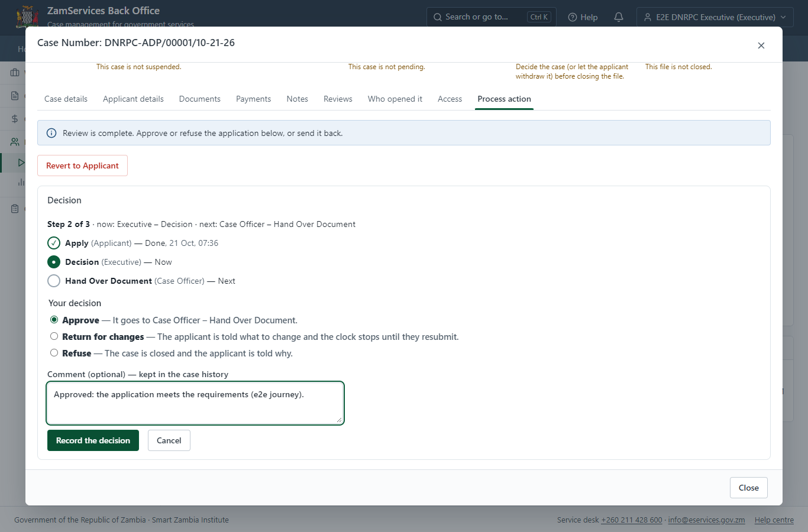Click the 'This case is not suspended.' text
Image resolution: width=808 pixels, height=532 pixels.
(139, 67)
